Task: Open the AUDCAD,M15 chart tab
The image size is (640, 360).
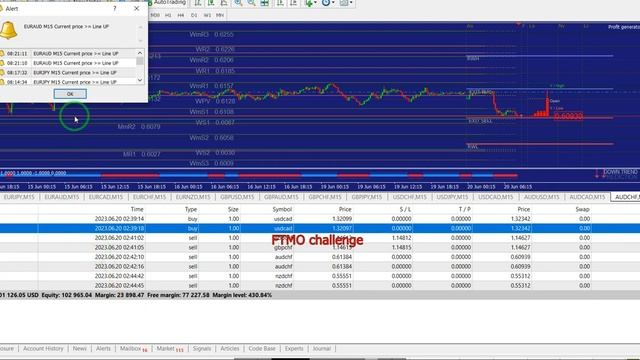Action: pos(587,197)
